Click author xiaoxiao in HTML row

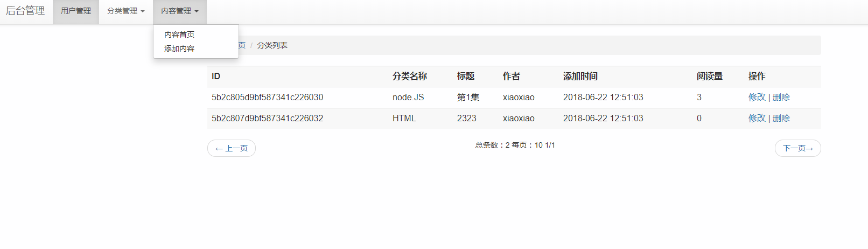click(519, 118)
